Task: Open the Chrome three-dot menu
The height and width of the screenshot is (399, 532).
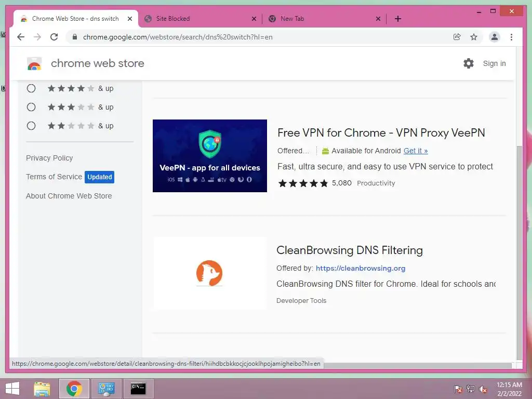Action: pos(511,37)
